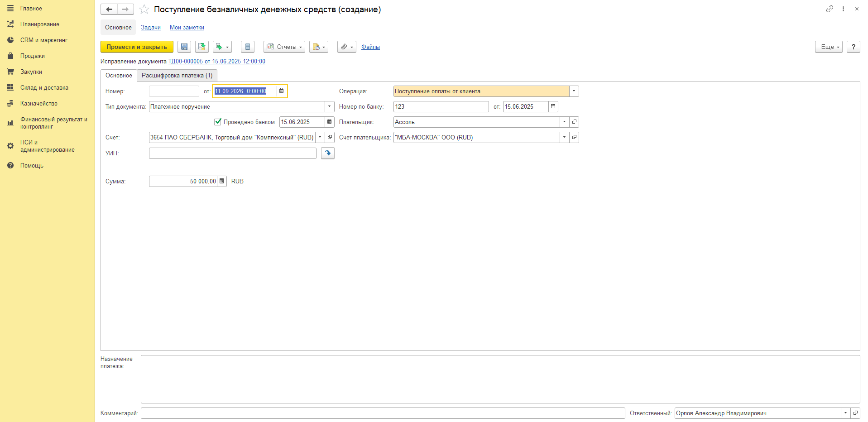Open the create-based-on dropdown icon
This screenshot has height=422, width=868.
click(222, 47)
